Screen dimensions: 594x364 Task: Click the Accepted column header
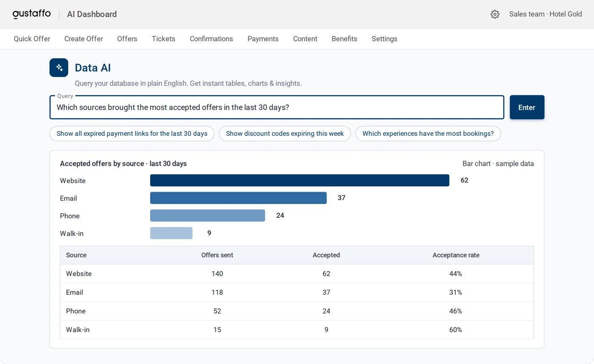coord(326,255)
